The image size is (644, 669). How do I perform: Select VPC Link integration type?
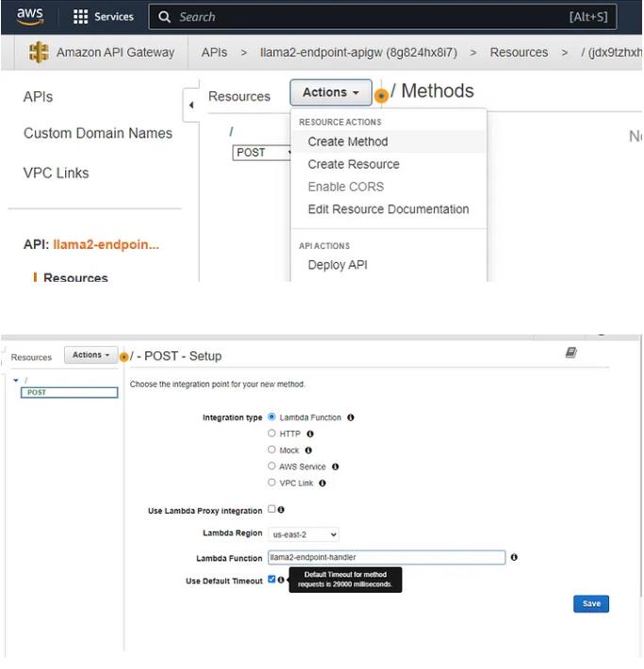click(272, 482)
